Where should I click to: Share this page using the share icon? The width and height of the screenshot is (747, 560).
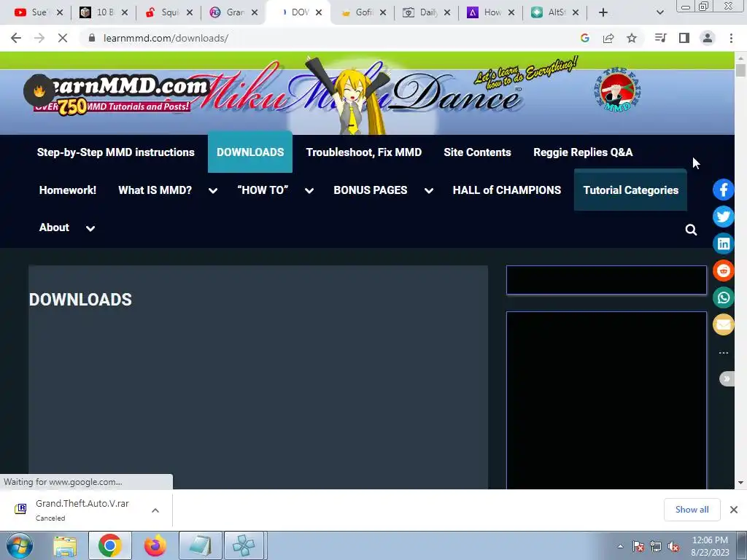tap(608, 38)
